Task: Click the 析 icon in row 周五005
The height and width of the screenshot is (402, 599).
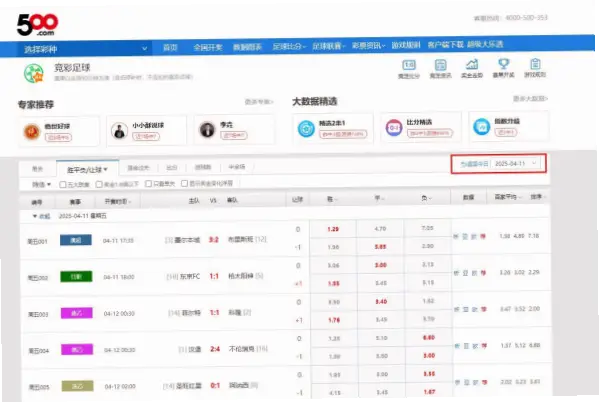Action: tap(457, 382)
